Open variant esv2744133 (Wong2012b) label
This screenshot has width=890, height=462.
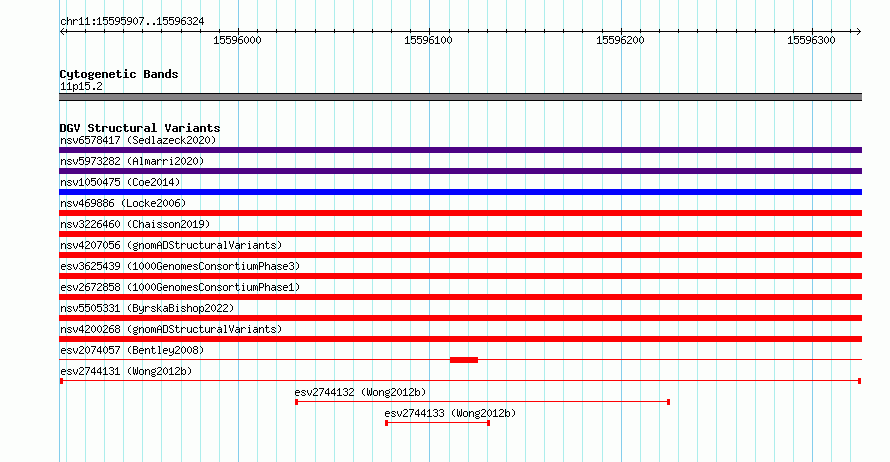(450, 413)
